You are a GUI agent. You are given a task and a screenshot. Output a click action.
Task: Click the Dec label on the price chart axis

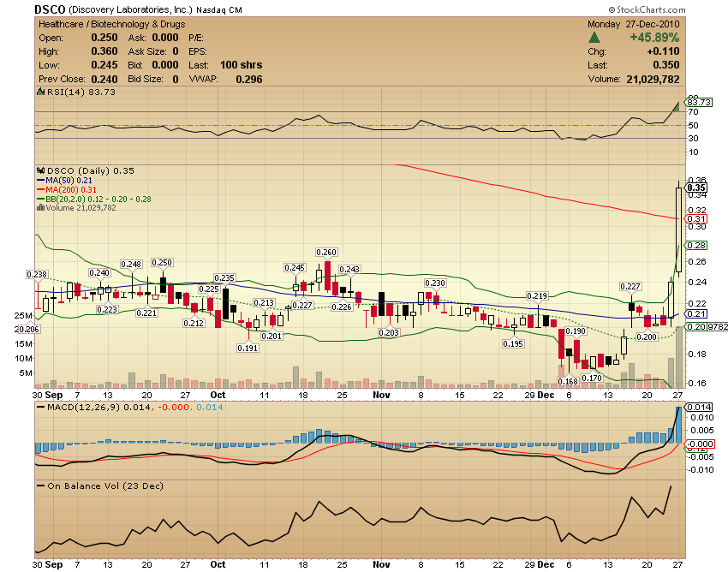pos(546,395)
